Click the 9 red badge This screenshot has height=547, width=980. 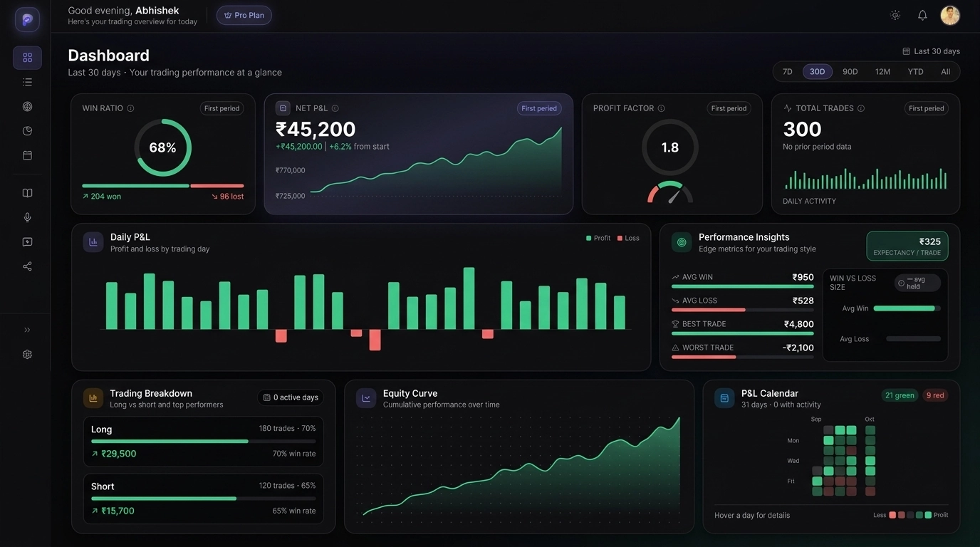[x=934, y=395]
